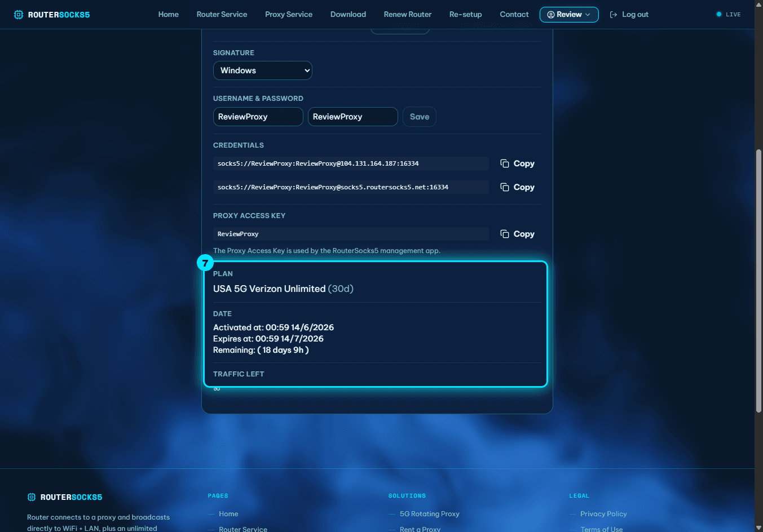Image resolution: width=763 pixels, height=532 pixels.
Task: Open the Contact page
Action: tap(514, 15)
